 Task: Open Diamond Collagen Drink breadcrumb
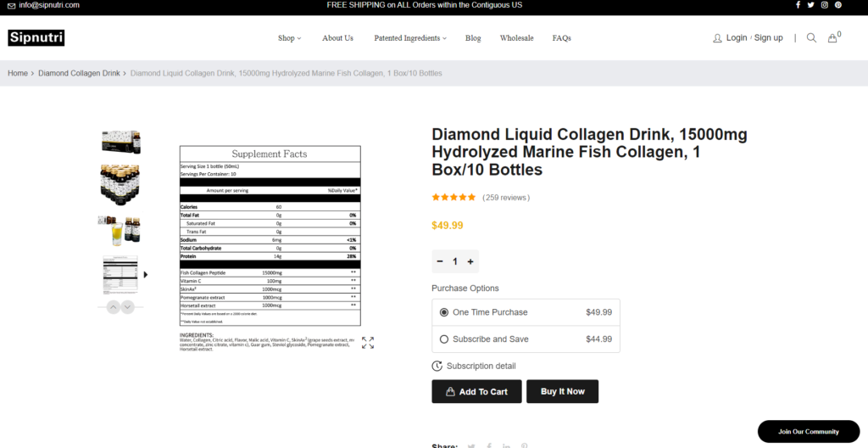coord(79,73)
